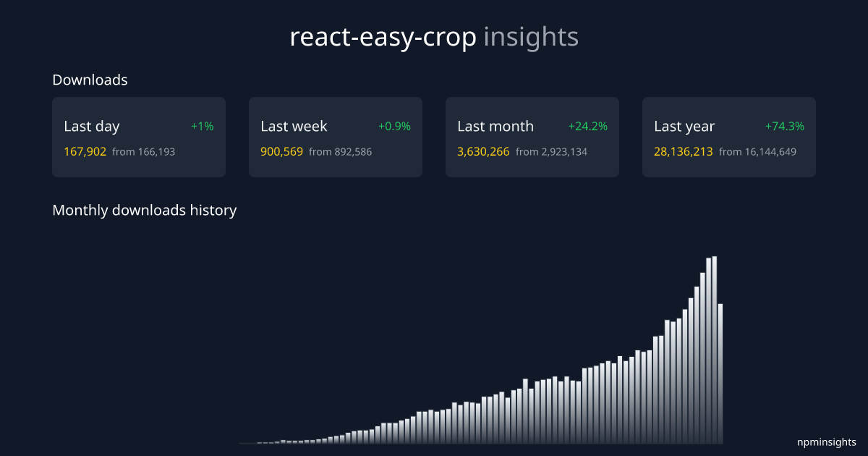The width and height of the screenshot is (868, 456).
Task: Select the Last year card title
Action: 684,127
